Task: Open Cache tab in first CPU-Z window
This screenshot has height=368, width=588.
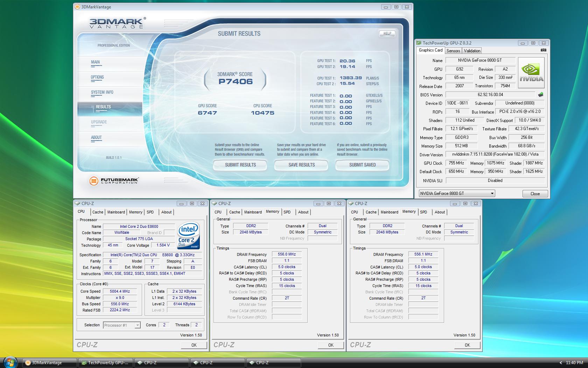Action: 98,212
